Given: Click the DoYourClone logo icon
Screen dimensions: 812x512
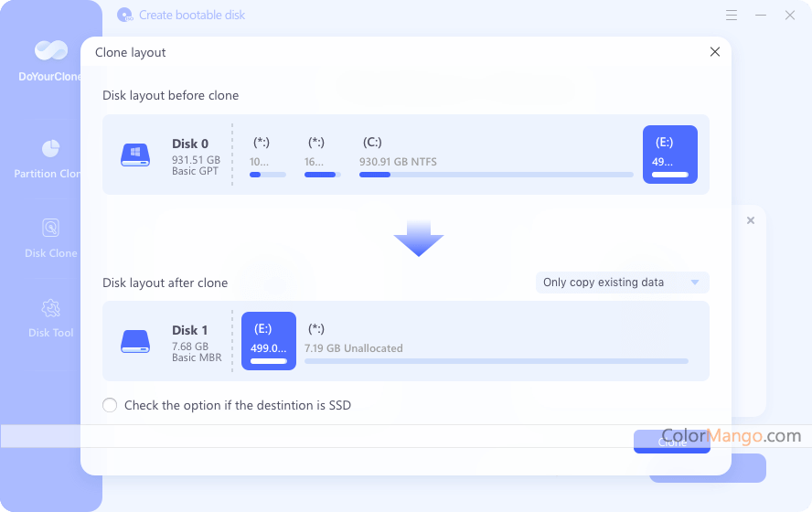Looking at the screenshot, I should point(50,51).
